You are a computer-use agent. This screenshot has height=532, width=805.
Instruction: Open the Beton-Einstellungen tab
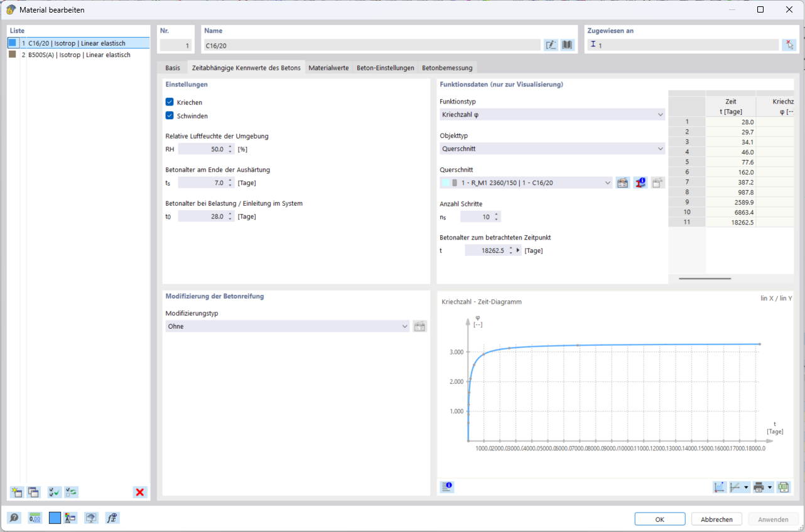[386, 68]
